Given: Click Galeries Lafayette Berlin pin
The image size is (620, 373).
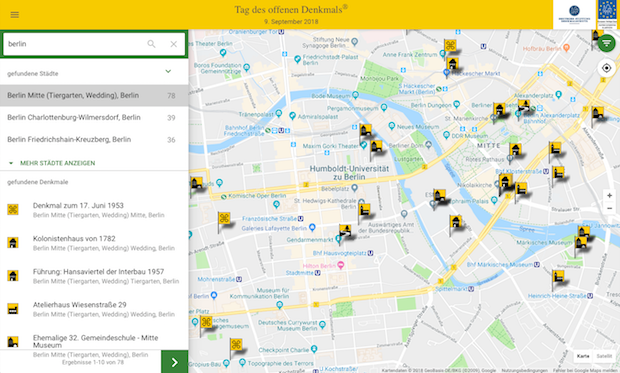Looking at the screenshot, I should point(312,227).
